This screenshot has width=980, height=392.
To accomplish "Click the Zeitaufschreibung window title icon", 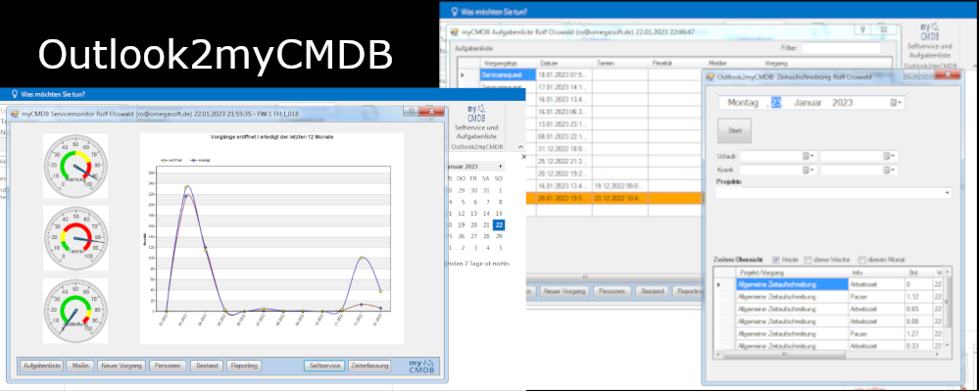I will (710, 76).
